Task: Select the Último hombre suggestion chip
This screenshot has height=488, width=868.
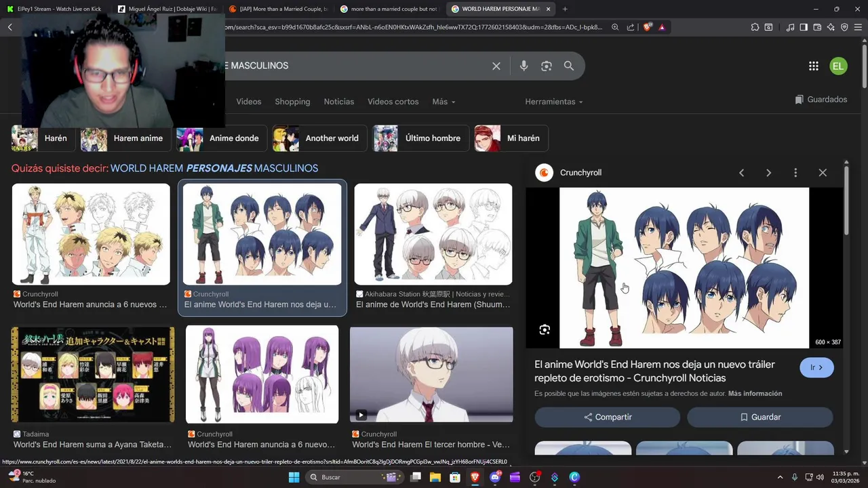Action: pyautogui.click(x=421, y=138)
